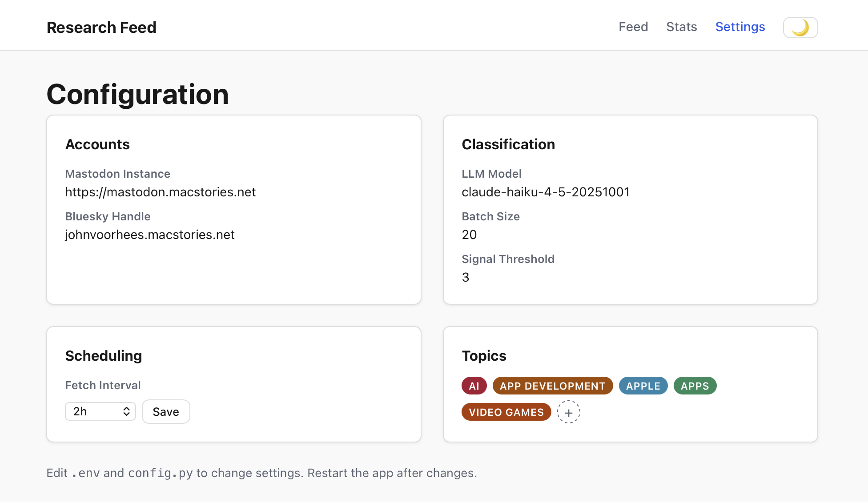Click the VIDEO GAMES topic tag
The height and width of the screenshot is (502, 868).
tap(506, 412)
